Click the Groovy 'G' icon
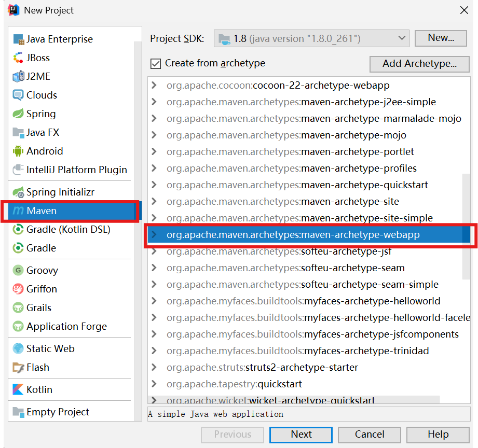 18,270
